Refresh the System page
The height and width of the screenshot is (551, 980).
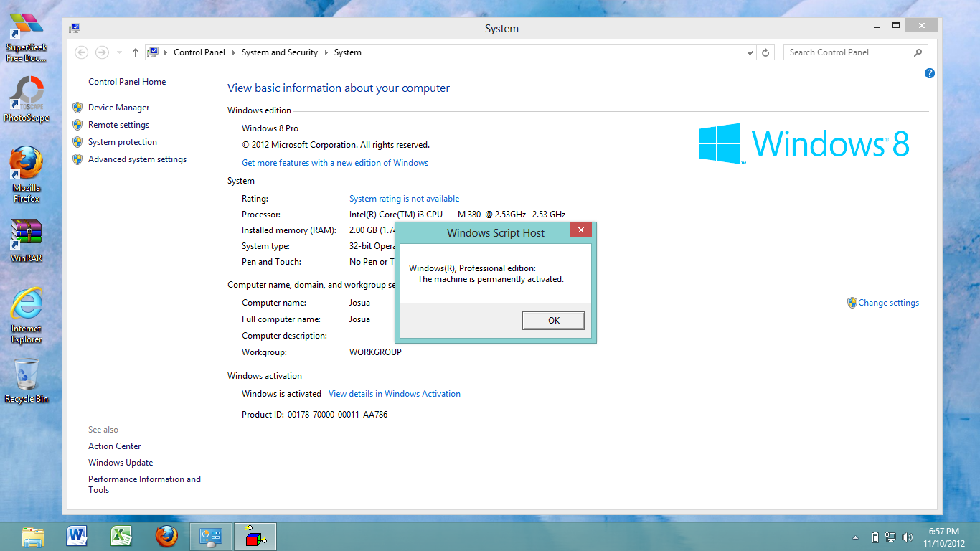click(765, 52)
